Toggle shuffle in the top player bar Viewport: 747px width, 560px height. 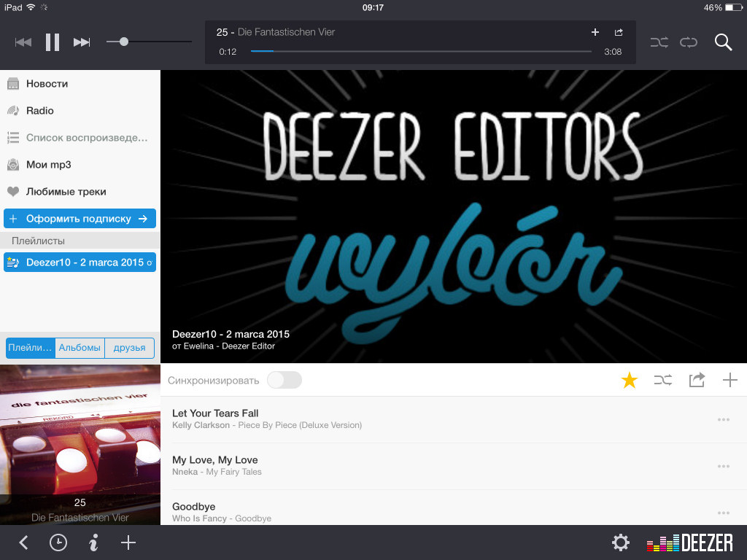click(659, 42)
